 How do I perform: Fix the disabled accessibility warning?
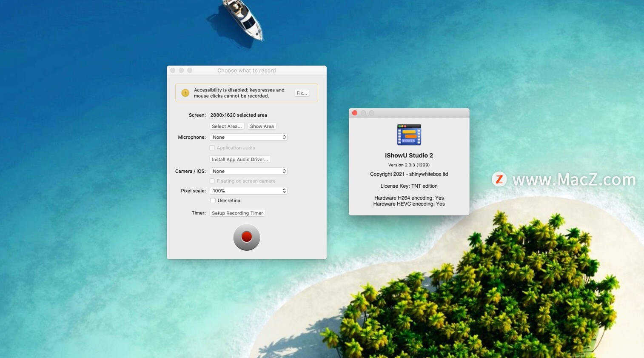(302, 93)
